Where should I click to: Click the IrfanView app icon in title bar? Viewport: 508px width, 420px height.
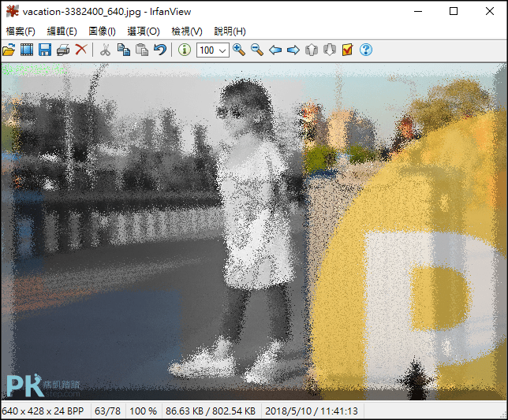point(13,11)
